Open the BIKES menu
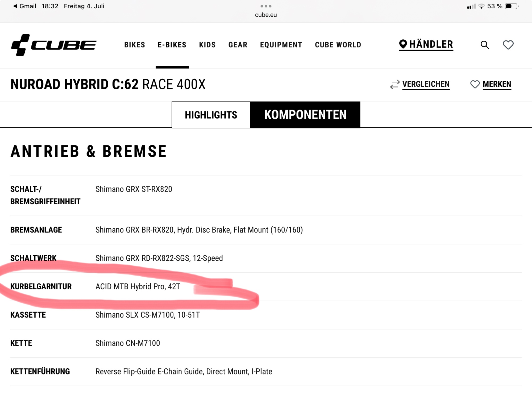 click(x=135, y=45)
